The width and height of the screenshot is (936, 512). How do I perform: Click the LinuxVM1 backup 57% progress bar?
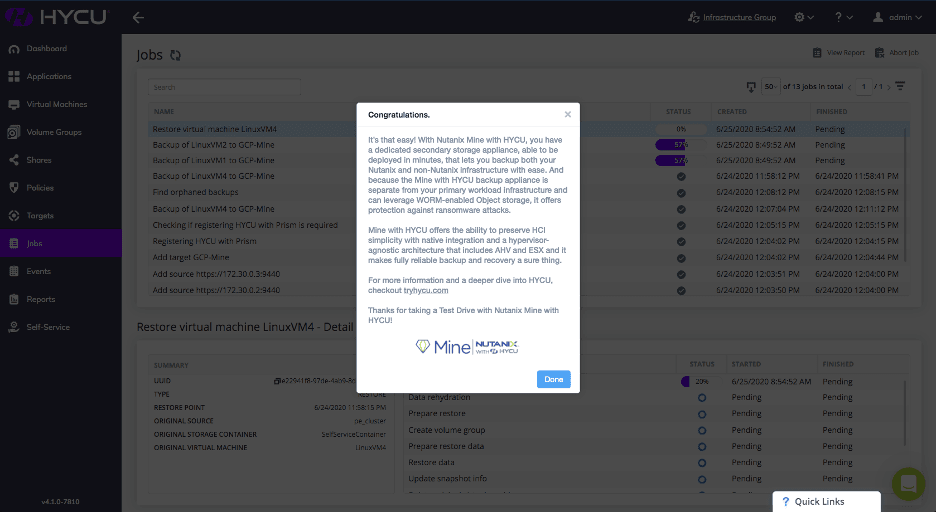pos(681,161)
